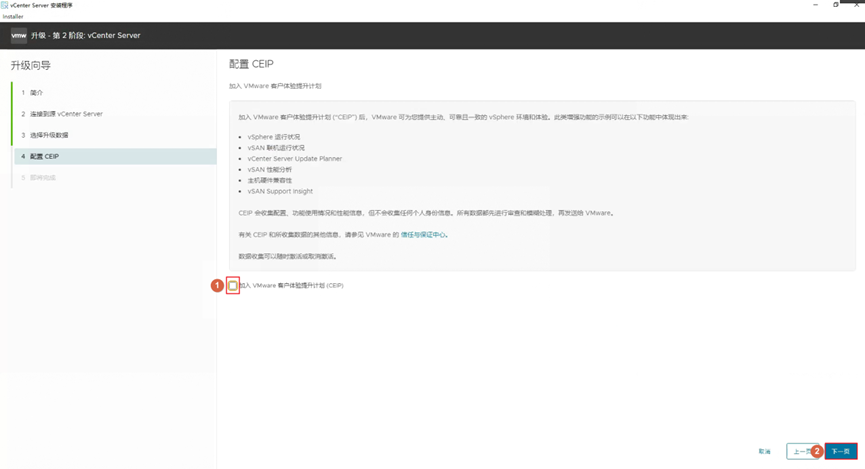This screenshot has width=865, height=469.
Task: Click the vSphere 运行状况 bullet
Action: point(274,137)
